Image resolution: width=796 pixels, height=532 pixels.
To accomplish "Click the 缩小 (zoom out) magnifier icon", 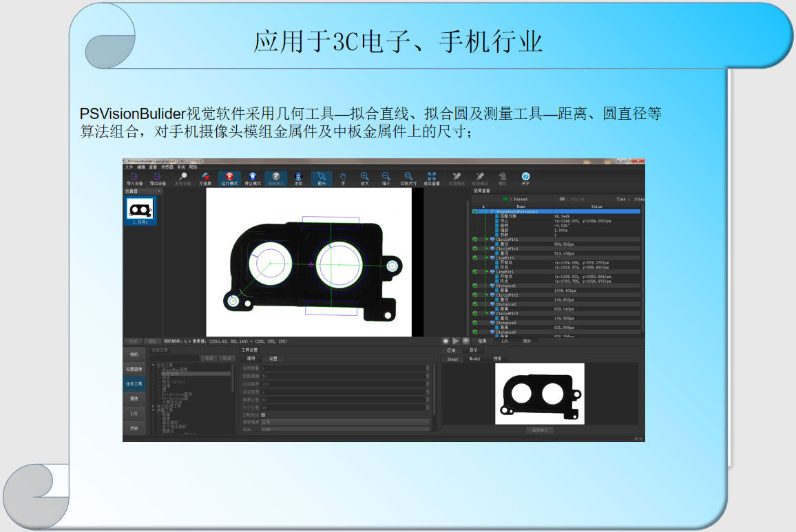I will [386, 179].
